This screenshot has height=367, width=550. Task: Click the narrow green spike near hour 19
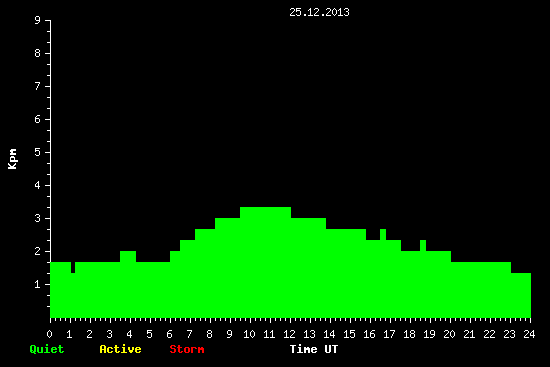pos(423,245)
